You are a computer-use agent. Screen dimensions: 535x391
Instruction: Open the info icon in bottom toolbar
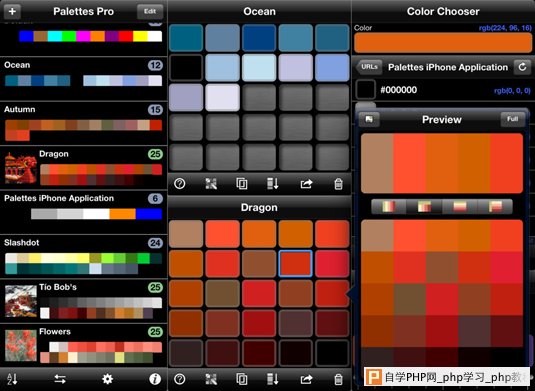[155, 379]
